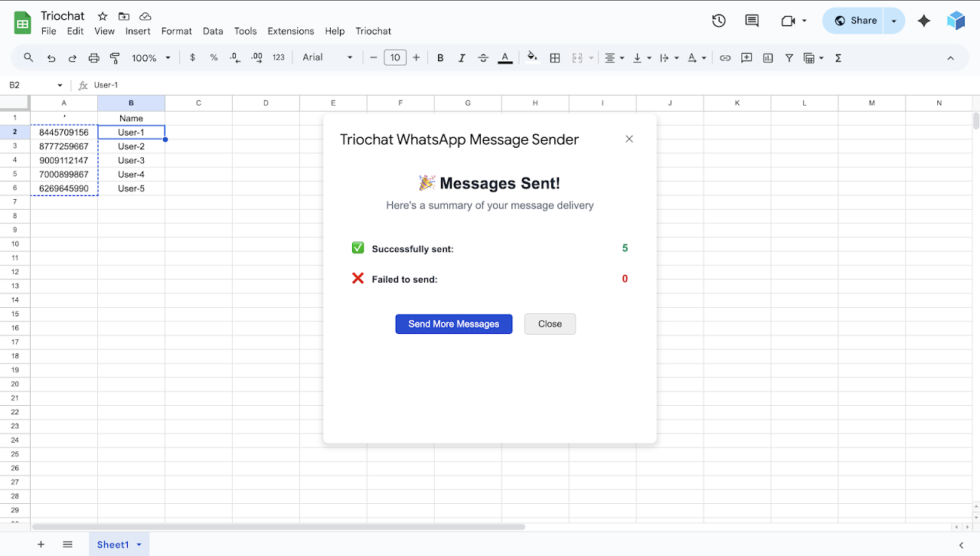980x556 pixels.
Task: Add a new sheet with plus button
Action: 41,545
